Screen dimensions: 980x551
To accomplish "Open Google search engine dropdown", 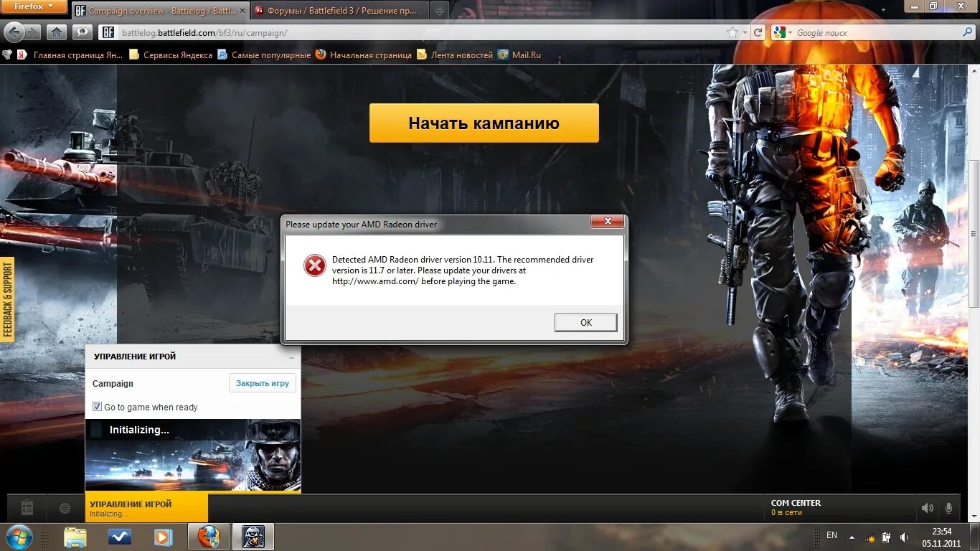I will click(782, 32).
